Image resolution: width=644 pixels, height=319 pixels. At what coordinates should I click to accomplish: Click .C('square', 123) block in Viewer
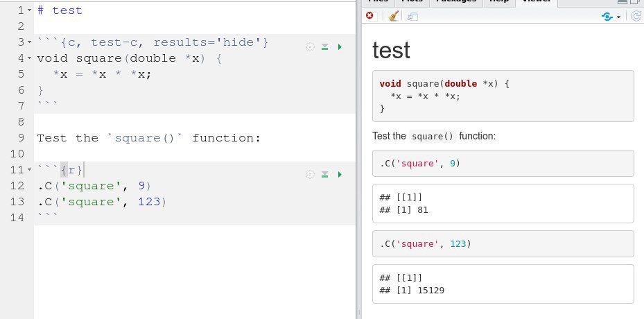click(503, 244)
